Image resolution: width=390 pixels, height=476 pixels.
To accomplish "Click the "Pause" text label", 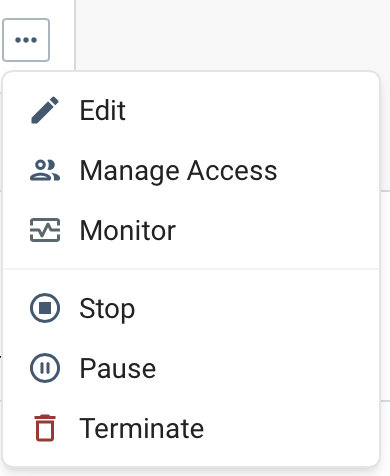I will pos(118,368).
